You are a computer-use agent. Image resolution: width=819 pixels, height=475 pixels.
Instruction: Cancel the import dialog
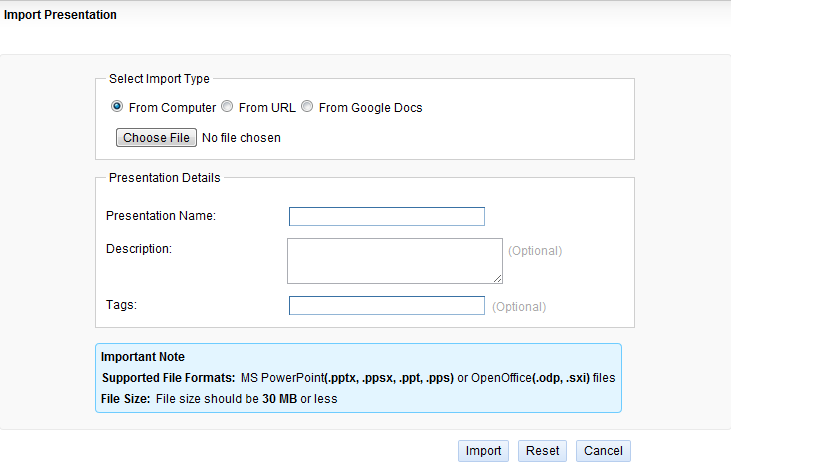(x=603, y=451)
